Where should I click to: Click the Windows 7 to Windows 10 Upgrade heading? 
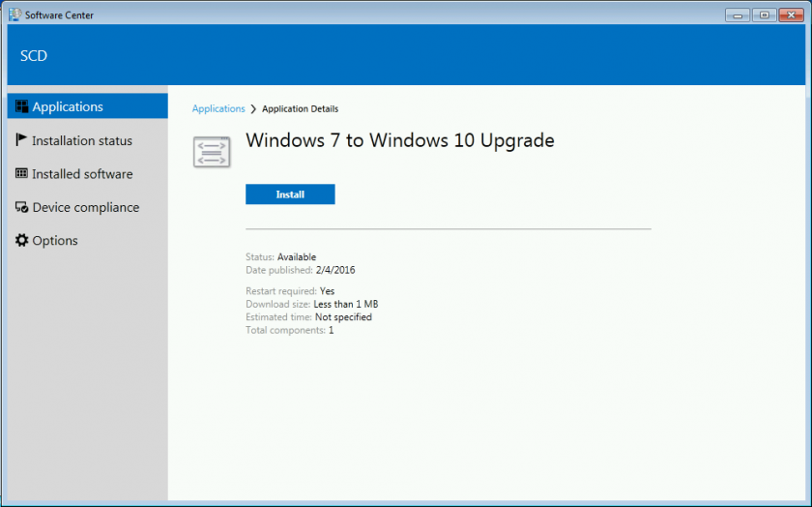400,141
